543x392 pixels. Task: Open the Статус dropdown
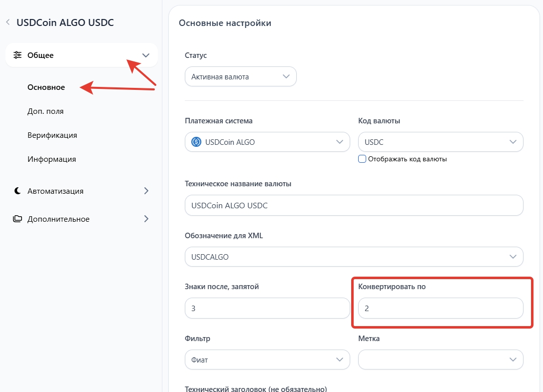click(x=240, y=77)
